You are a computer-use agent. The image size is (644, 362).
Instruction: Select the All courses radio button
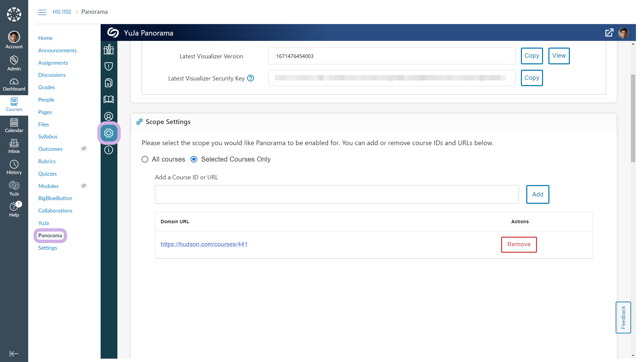point(145,159)
